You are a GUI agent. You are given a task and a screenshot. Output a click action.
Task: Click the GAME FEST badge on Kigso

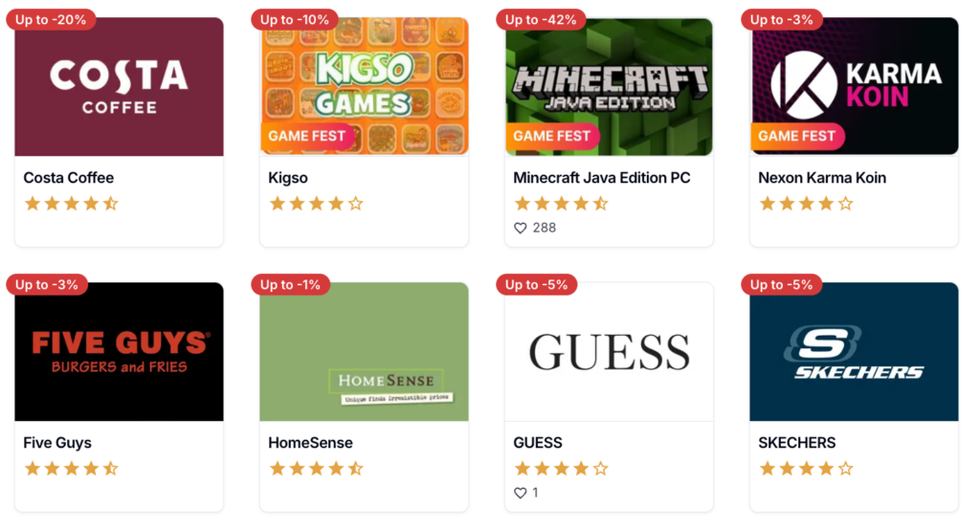point(307,136)
